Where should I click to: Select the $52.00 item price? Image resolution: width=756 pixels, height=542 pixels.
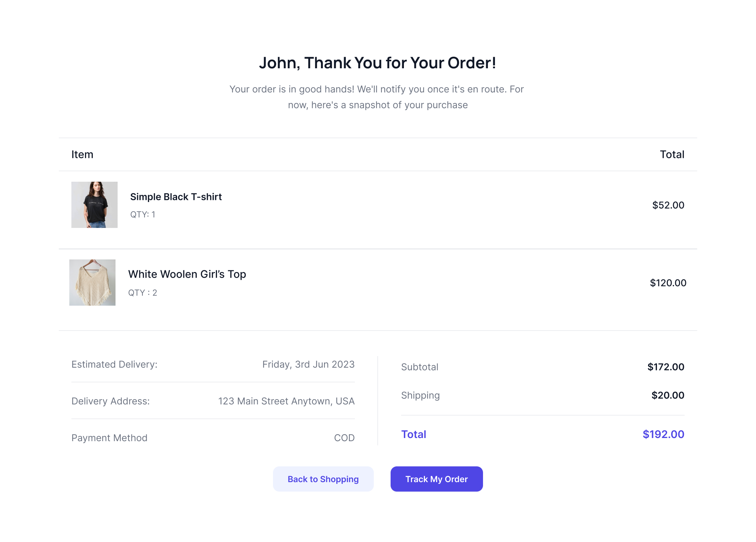(x=668, y=205)
